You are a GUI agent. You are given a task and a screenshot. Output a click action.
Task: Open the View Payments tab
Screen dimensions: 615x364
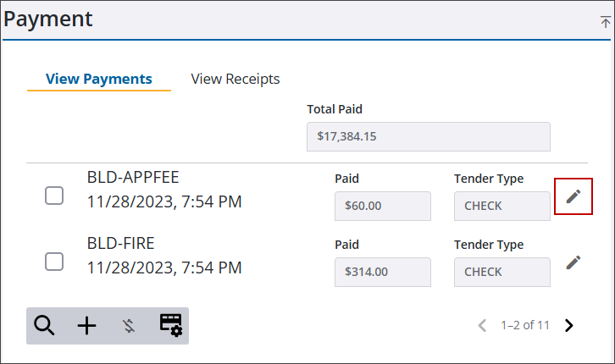(99, 79)
